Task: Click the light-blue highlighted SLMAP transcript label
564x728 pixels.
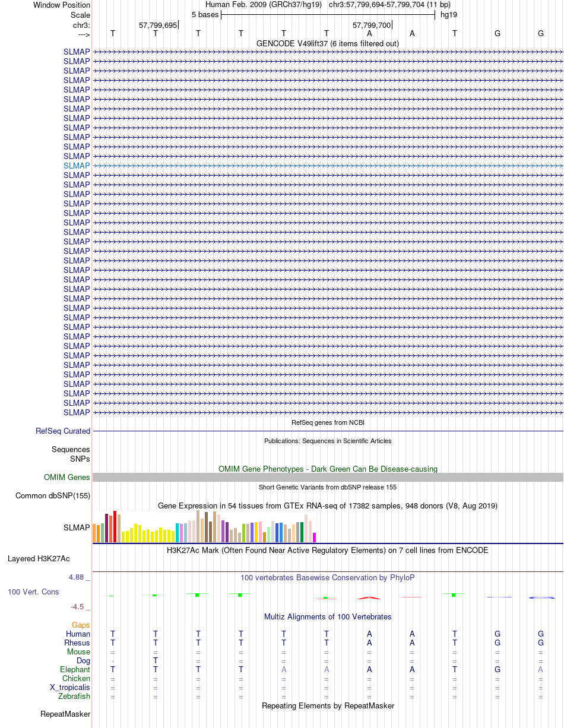Action: pos(77,166)
